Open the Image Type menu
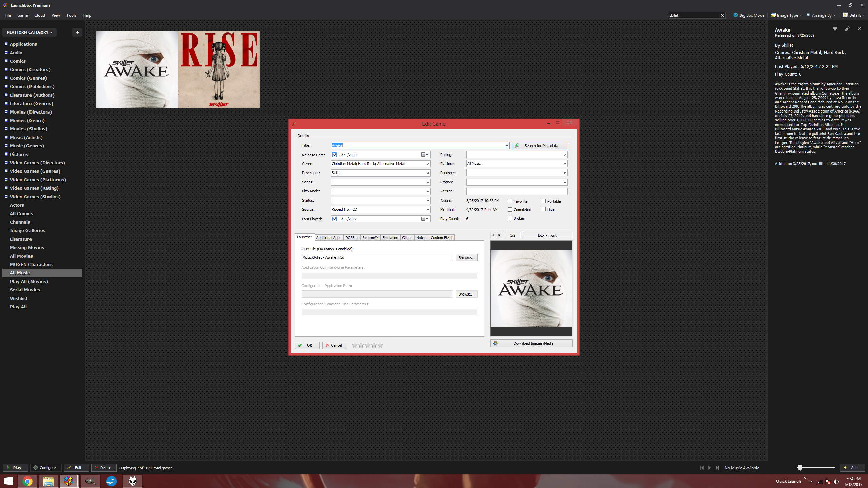This screenshot has height=488, width=868. tap(786, 15)
